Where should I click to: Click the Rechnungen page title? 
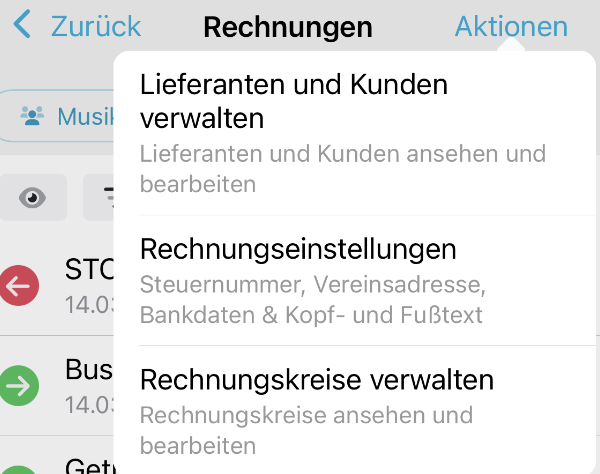[x=288, y=27]
